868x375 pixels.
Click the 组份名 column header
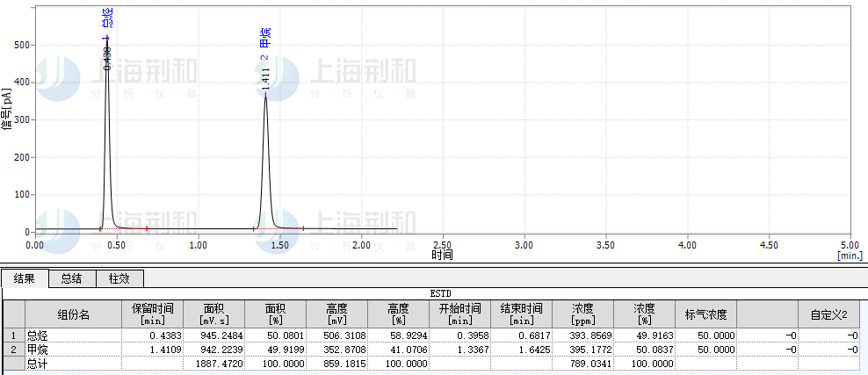pos(74,314)
